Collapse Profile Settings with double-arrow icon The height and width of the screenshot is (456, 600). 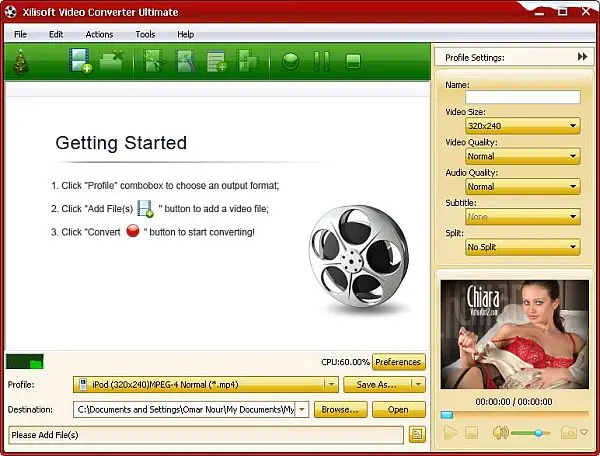tap(582, 57)
